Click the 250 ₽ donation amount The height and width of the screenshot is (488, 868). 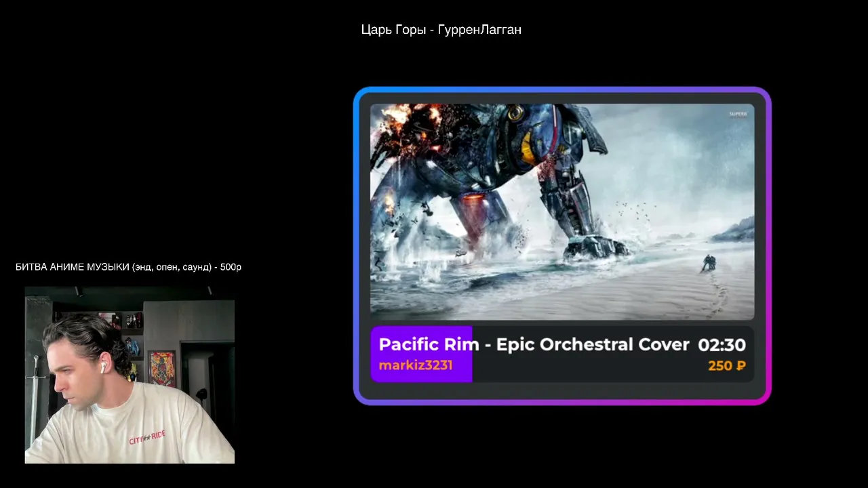click(x=727, y=366)
